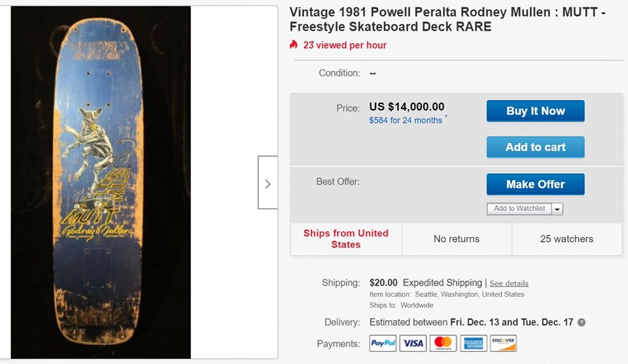Select the PayPal payment logo
The width and height of the screenshot is (628, 364).
coord(383,343)
